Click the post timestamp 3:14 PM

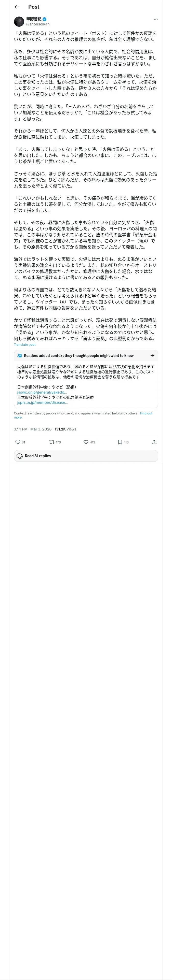21,429
